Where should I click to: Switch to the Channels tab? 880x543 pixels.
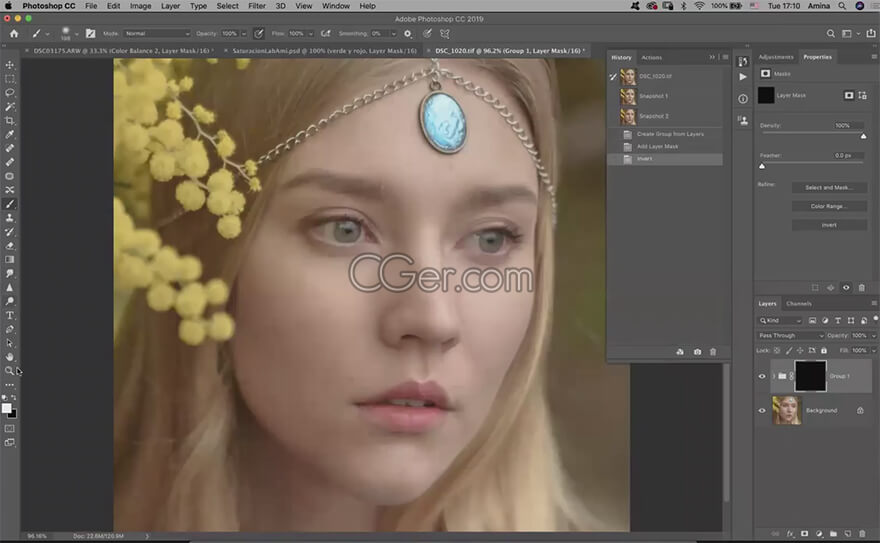click(799, 303)
